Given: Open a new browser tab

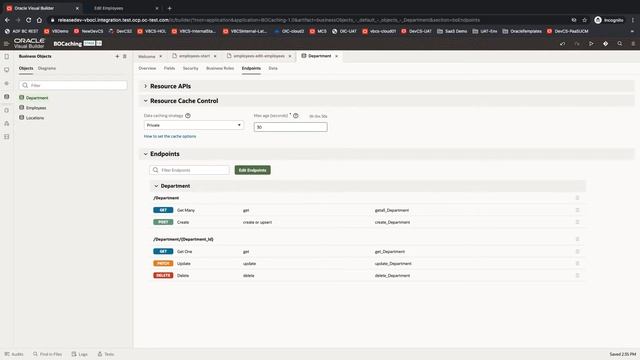Looking at the screenshot, I should click(x=169, y=8).
